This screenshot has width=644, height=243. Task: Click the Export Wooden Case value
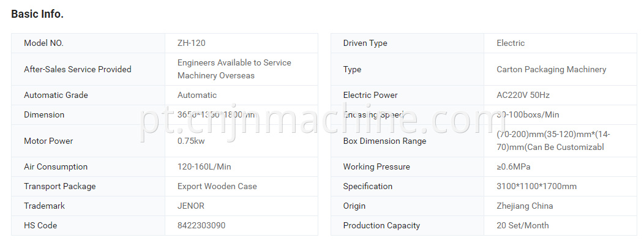click(217, 186)
